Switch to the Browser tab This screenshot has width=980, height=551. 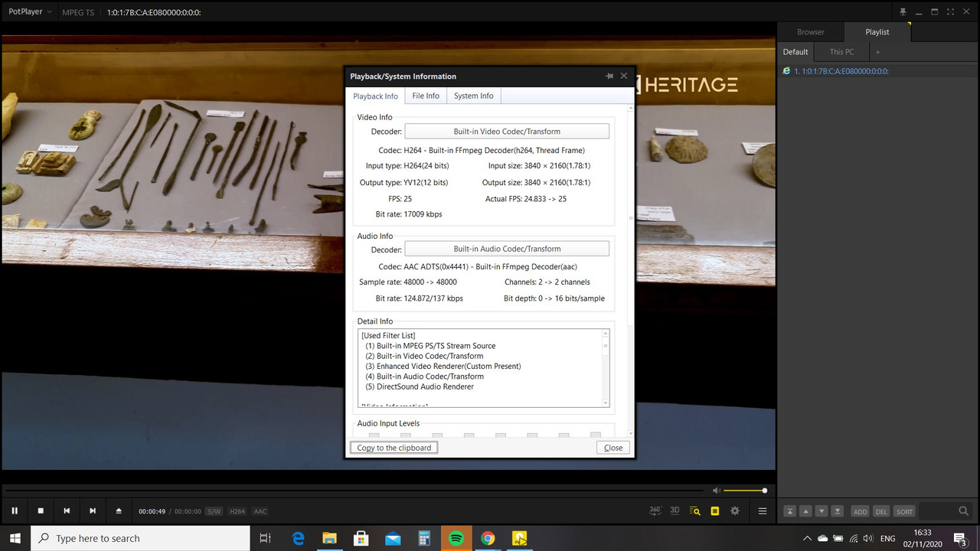[811, 32]
